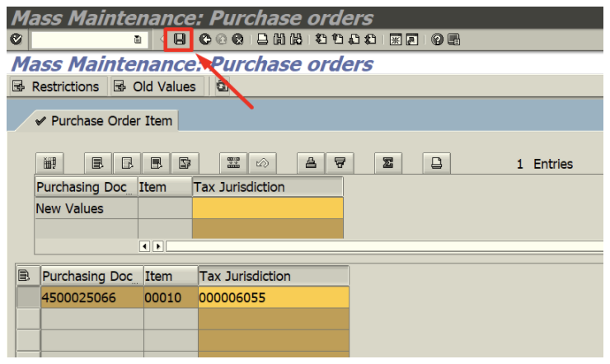The height and width of the screenshot is (364, 610).
Task: Click the Restrictions button
Action: pos(56,86)
